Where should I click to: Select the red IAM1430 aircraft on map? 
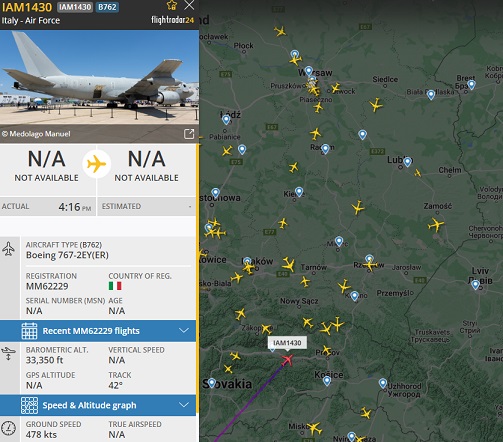[x=287, y=360]
